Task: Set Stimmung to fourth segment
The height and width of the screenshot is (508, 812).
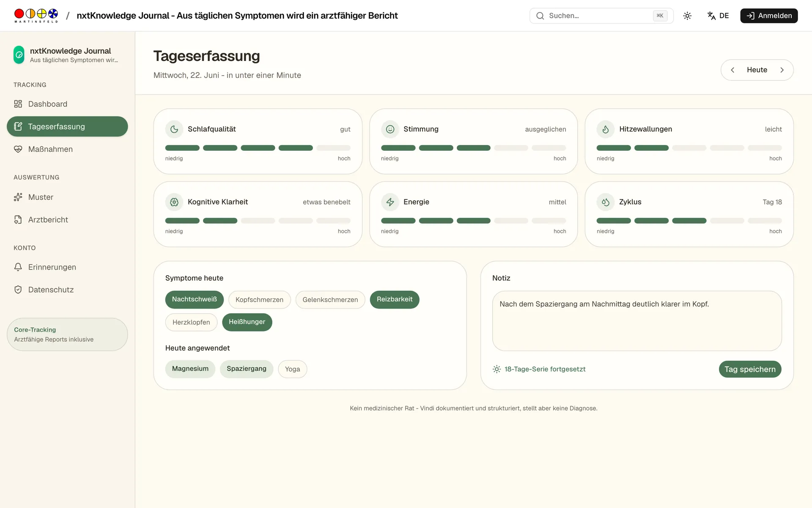Action: [511, 148]
